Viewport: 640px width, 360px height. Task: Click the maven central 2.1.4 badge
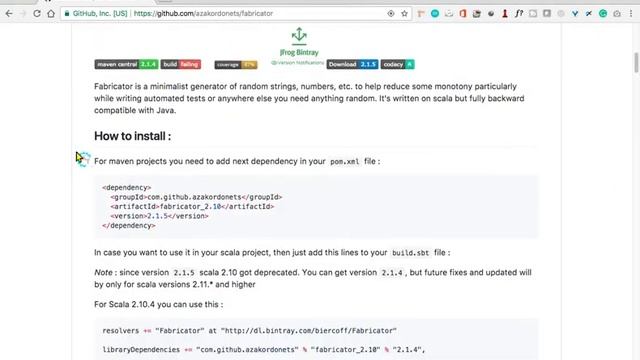pos(126,64)
